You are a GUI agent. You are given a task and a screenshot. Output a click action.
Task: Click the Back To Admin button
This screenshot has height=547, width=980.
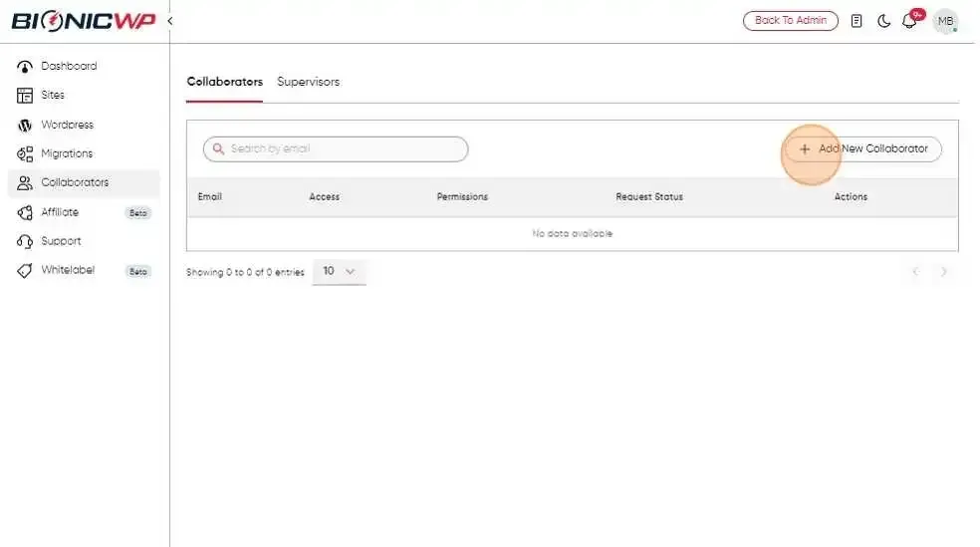(x=790, y=21)
